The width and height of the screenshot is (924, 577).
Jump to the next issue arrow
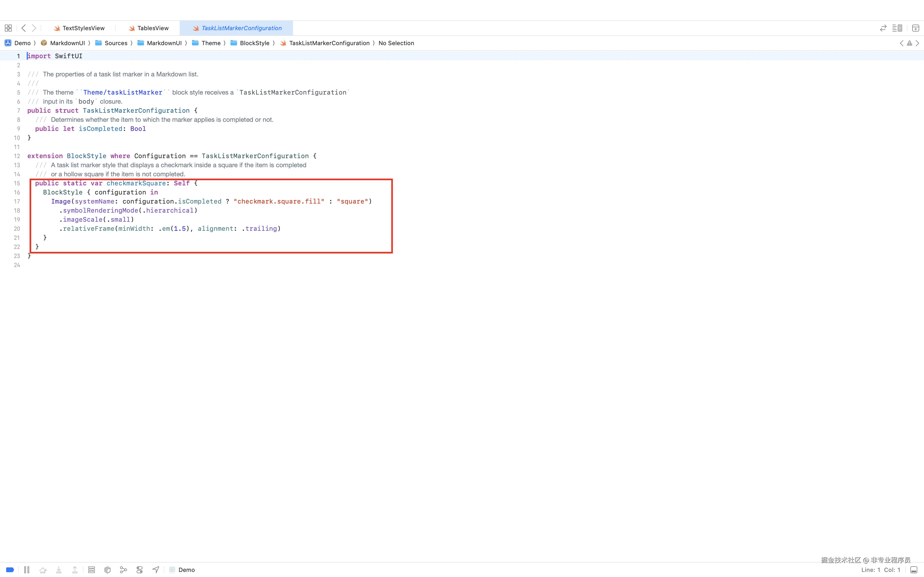917,43
